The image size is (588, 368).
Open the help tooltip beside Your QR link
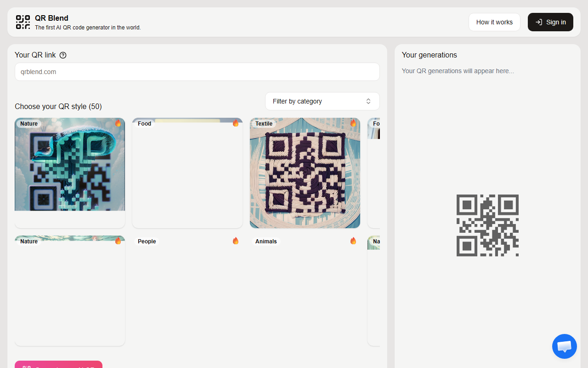(x=63, y=55)
